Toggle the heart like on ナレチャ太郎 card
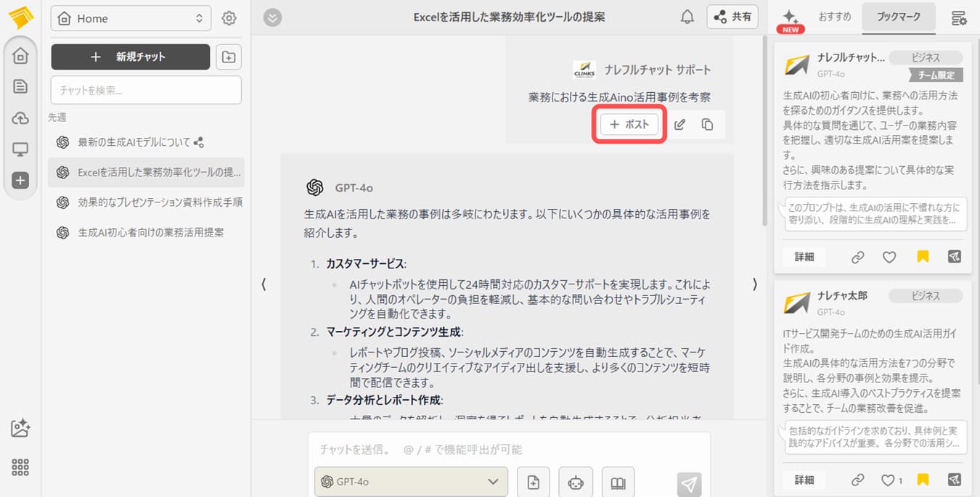The width and height of the screenshot is (980, 497). [x=890, y=480]
